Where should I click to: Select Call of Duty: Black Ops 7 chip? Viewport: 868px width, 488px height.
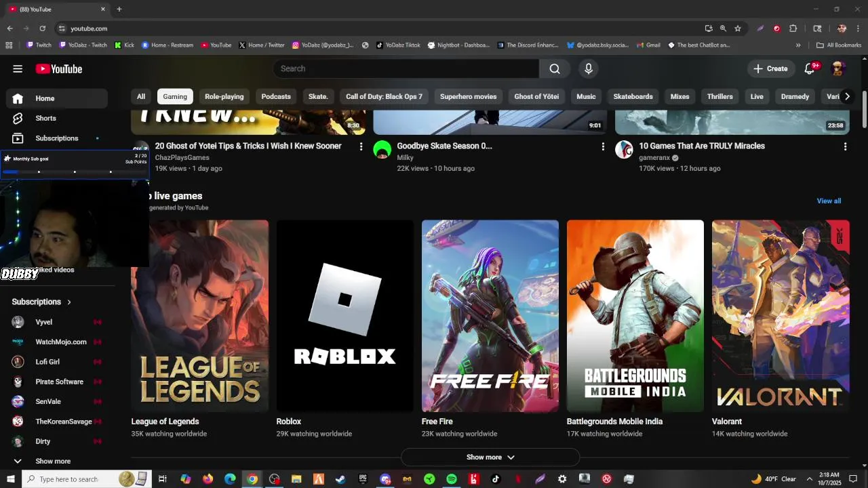tap(384, 97)
